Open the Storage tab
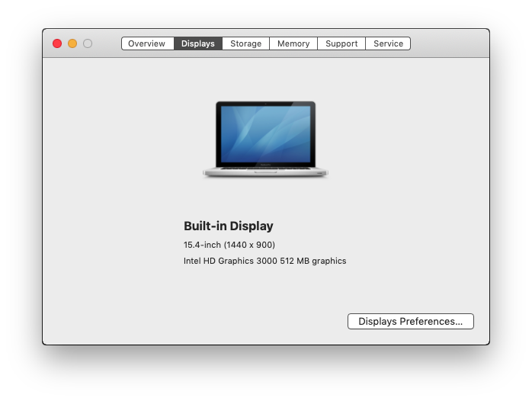 (x=245, y=43)
